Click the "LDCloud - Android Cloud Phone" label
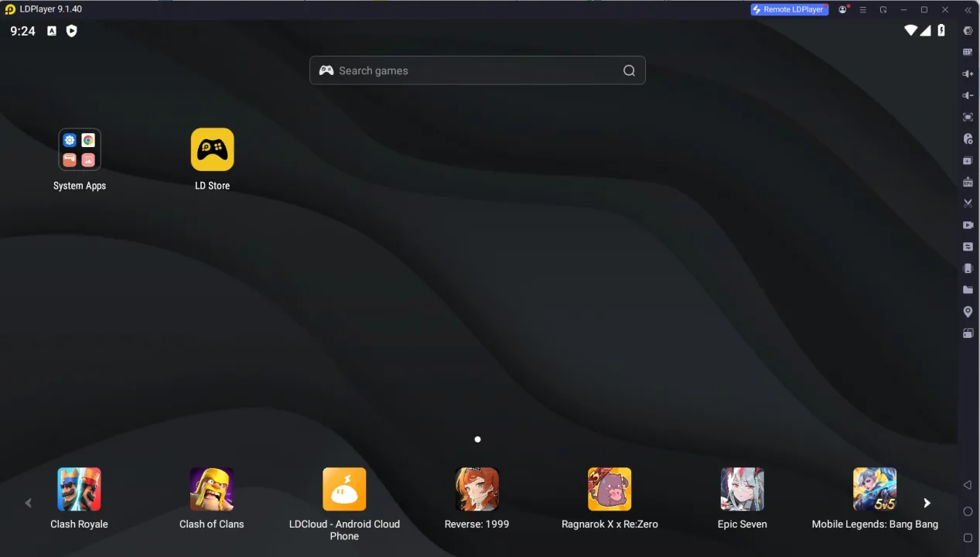The height and width of the screenshot is (557, 980). click(x=344, y=530)
